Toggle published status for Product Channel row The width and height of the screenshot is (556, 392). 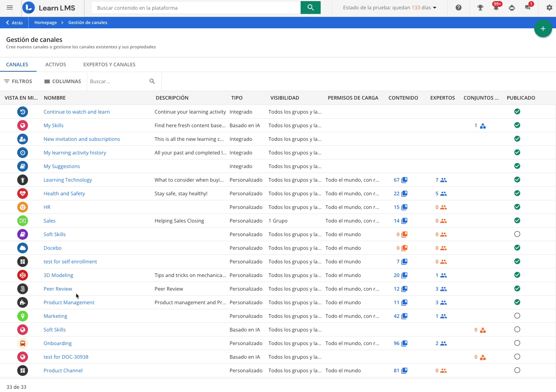[517, 370]
